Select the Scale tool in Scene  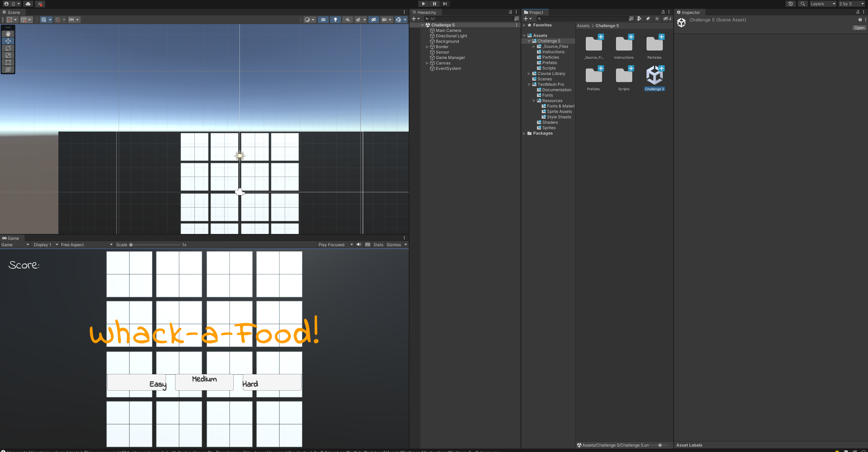[8, 55]
